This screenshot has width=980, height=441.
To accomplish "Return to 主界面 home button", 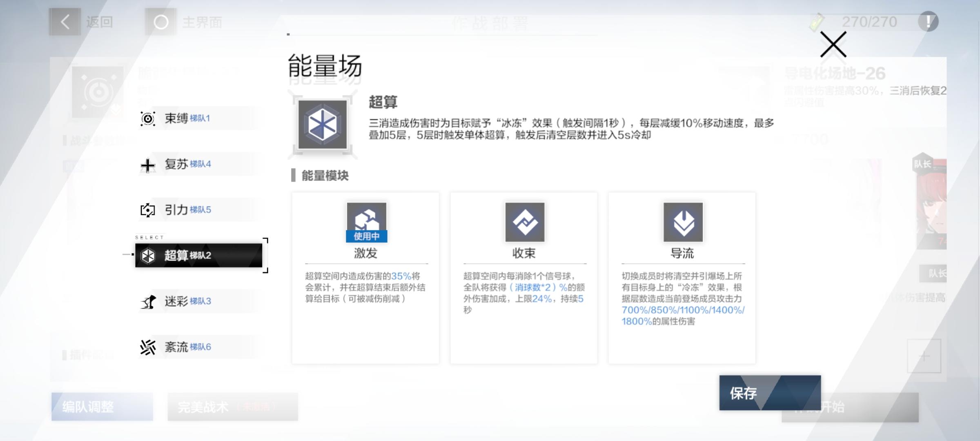I will pyautogui.click(x=184, y=22).
